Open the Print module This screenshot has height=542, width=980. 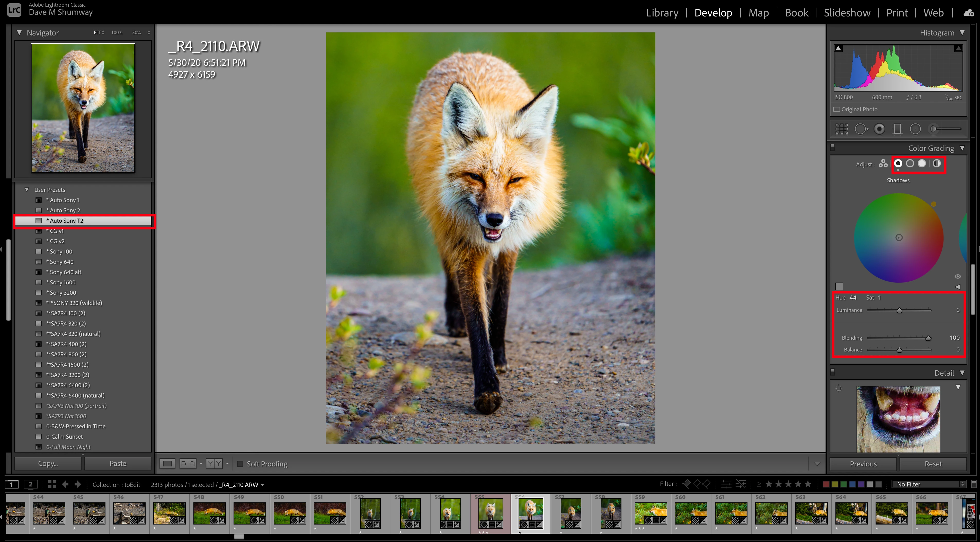point(897,13)
